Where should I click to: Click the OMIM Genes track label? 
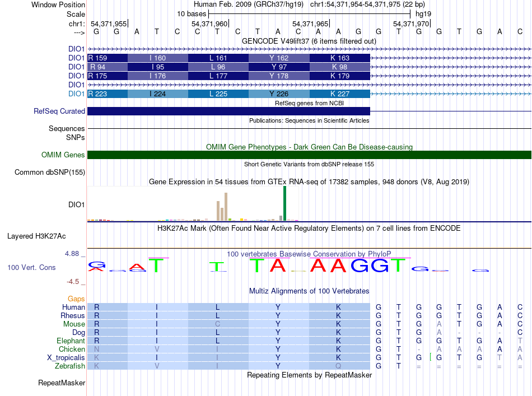(63, 155)
